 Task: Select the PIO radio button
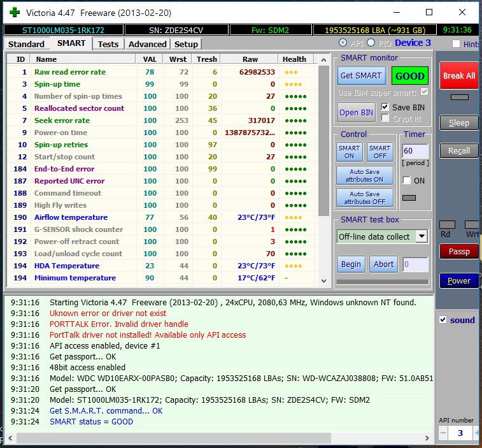[371, 43]
